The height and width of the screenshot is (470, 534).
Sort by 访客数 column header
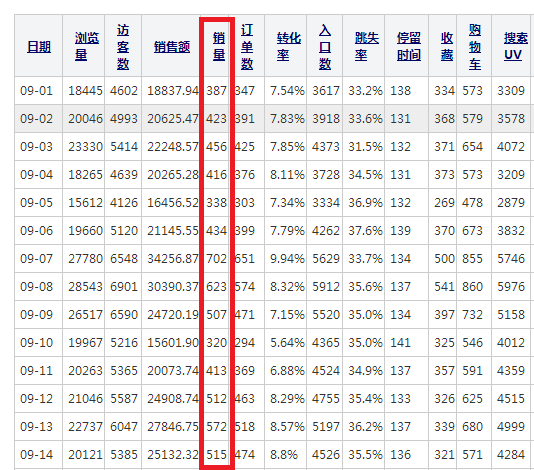(x=123, y=47)
